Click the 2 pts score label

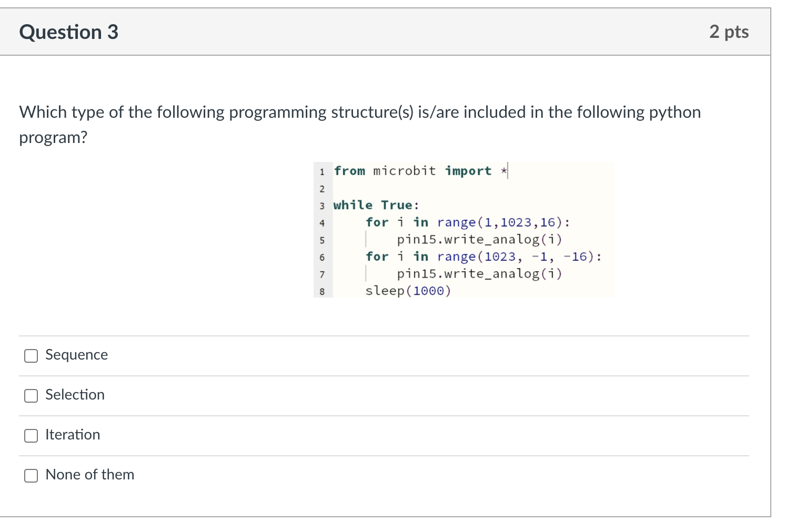729,32
